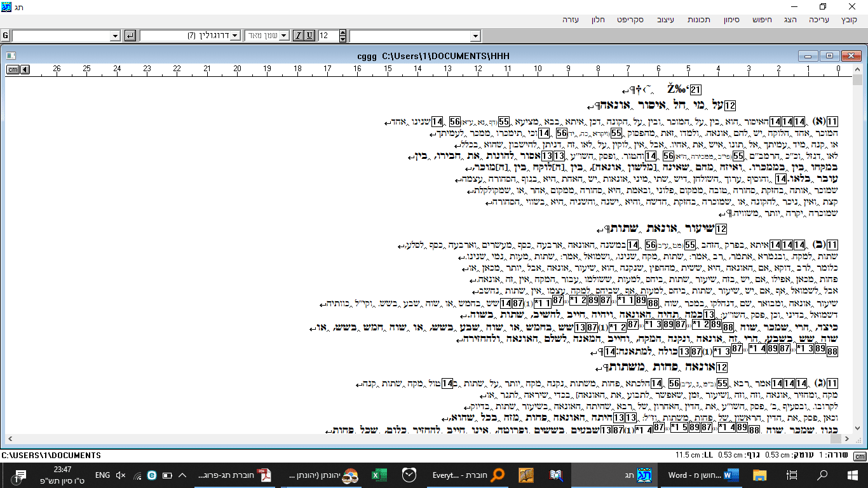Switch the ENG input language indicator
This screenshot has width=868, height=488.
(102, 475)
